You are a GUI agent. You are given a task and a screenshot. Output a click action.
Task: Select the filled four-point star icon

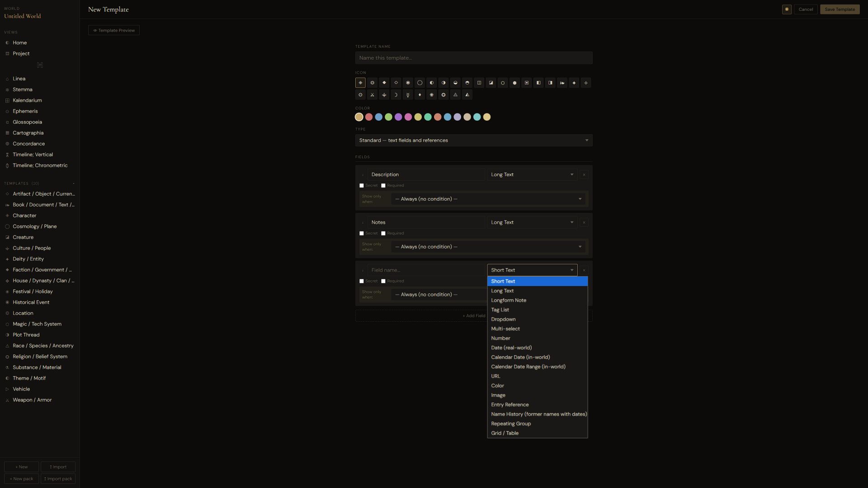click(574, 83)
